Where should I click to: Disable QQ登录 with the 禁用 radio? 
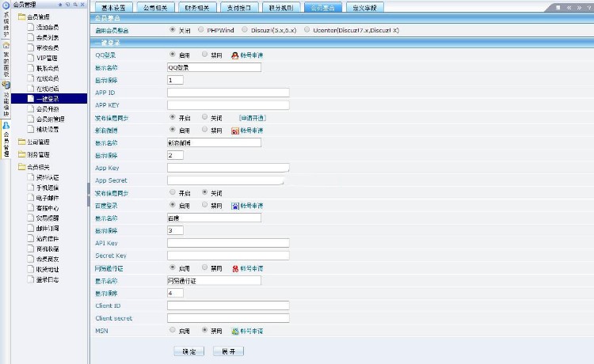point(204,55)
